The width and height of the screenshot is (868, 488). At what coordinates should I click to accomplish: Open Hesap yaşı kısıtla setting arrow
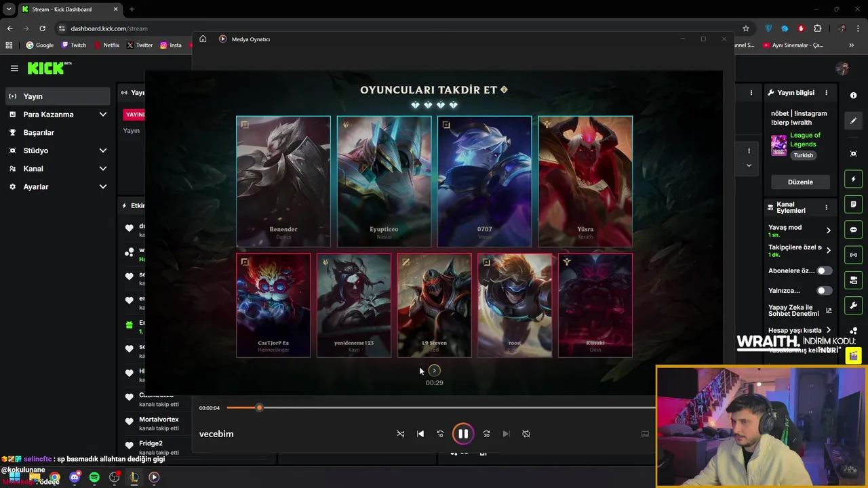tap(828, 330)
